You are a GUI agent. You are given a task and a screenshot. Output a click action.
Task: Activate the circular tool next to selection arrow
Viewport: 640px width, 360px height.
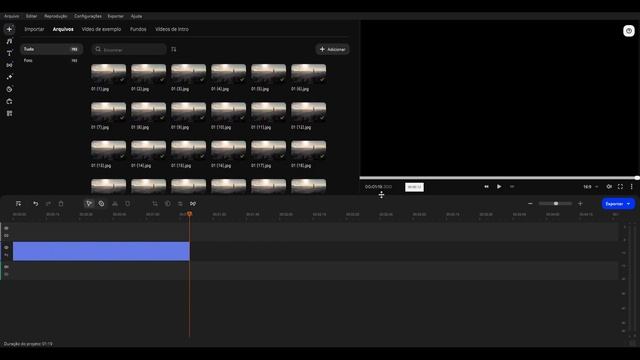click(x=101, y=204)
